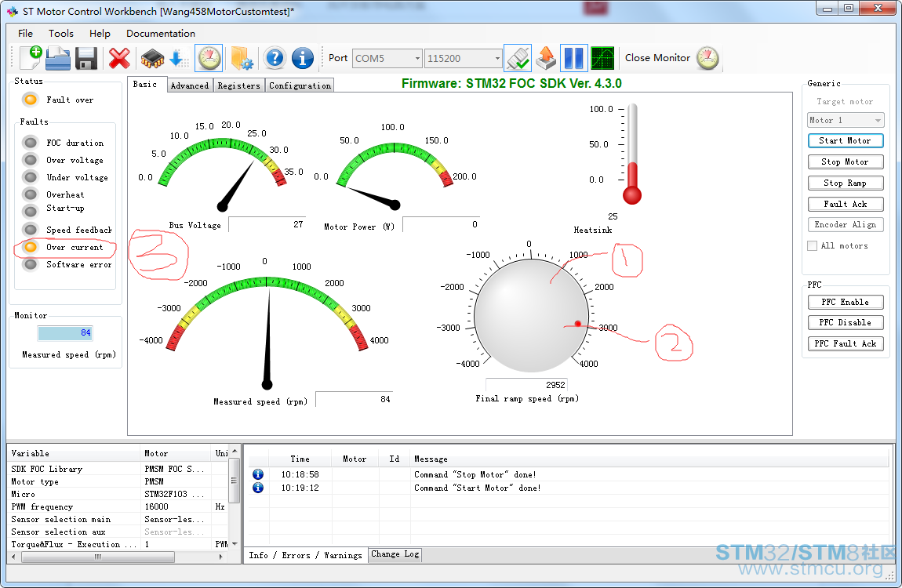The image size is (902, 588).
Task: Open the Help menu
Action: click(x=100, y=34)
